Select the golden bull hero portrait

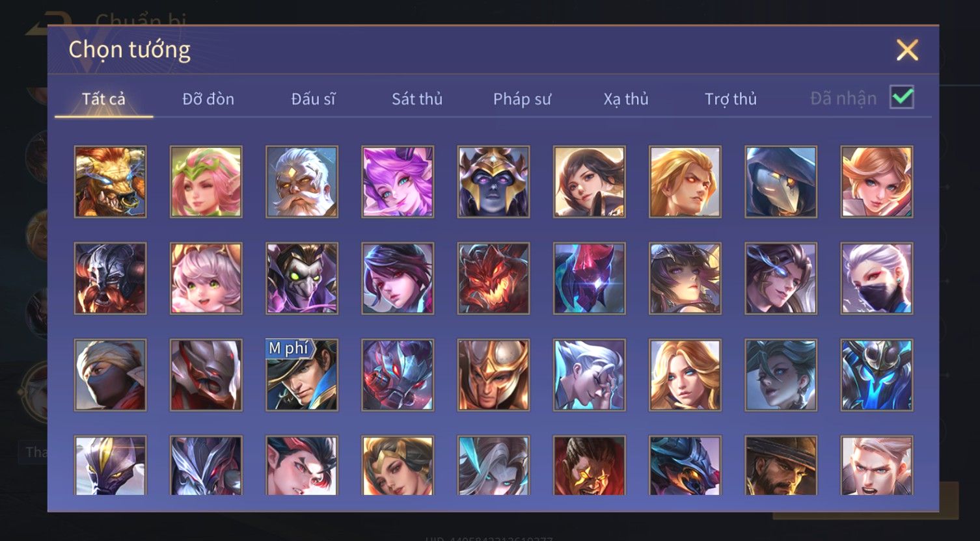tap(110, 181)
